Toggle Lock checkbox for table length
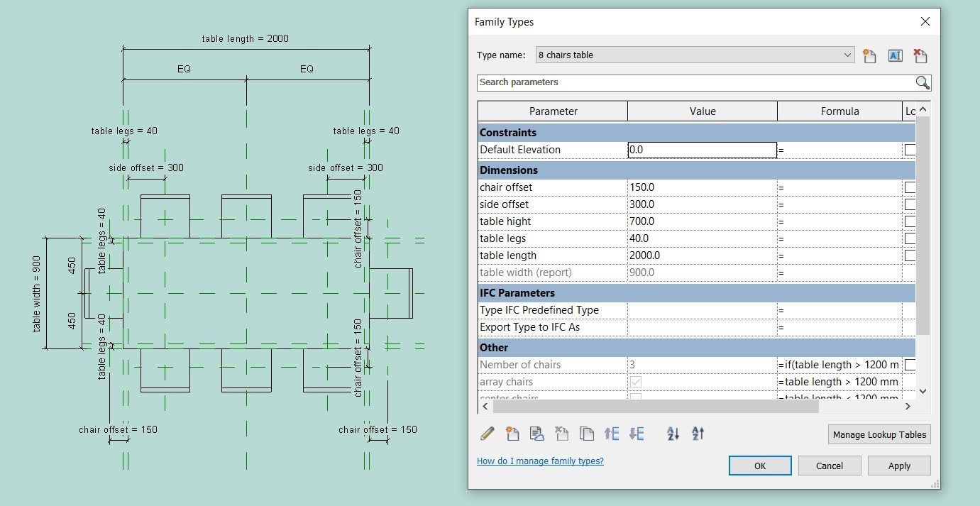Viewport: 980px width, 506px height. tap(909, 255)
